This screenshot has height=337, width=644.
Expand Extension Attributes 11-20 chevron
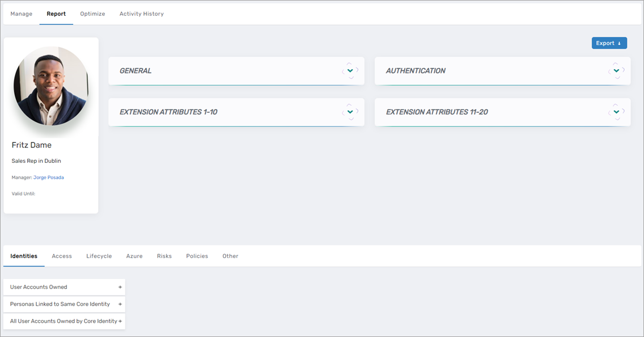coord(616,112)
